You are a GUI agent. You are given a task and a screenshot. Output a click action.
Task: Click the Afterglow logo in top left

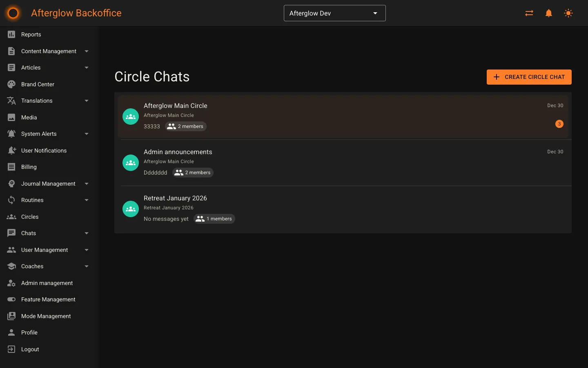click(x=13, y=13)
